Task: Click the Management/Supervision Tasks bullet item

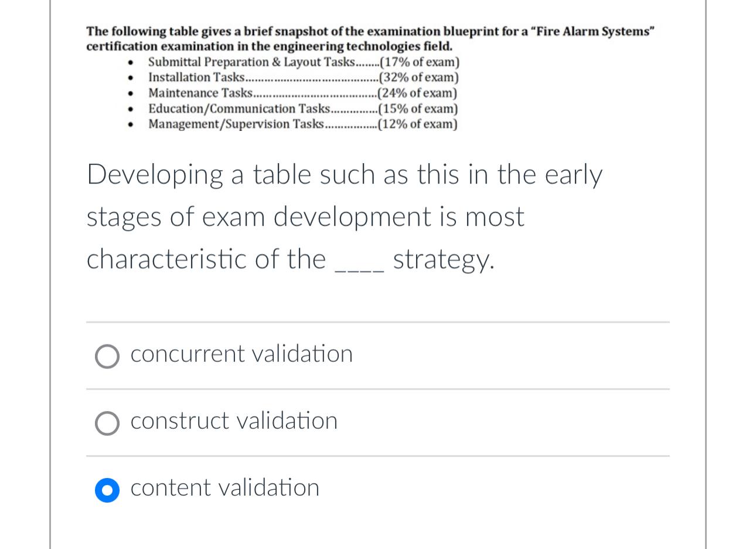Action: [302, 124]
